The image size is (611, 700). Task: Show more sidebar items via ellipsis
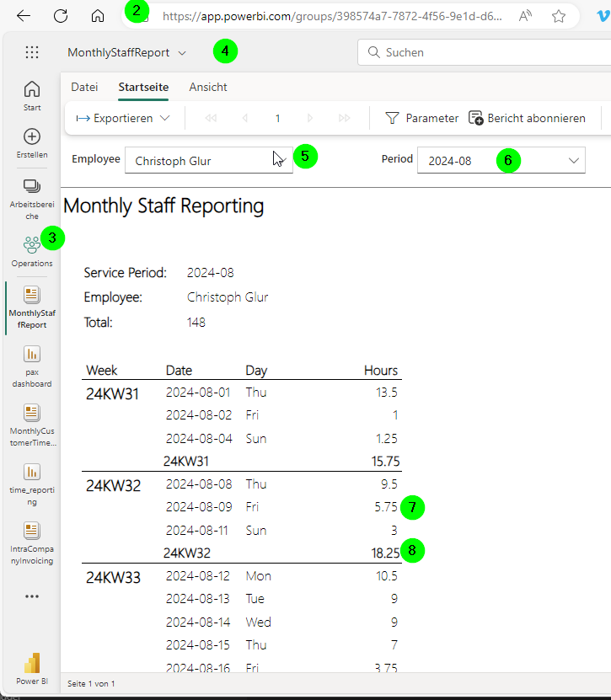(32, 596)
